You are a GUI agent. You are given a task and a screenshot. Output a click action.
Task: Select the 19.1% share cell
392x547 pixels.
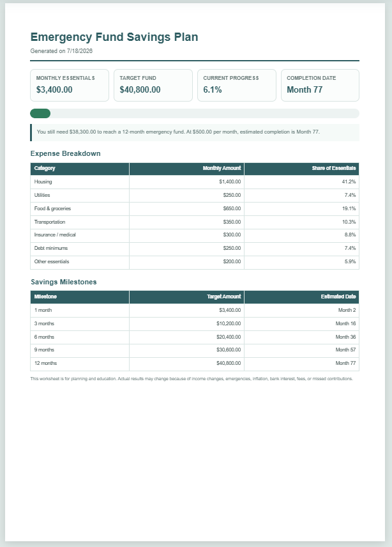(302, 208)
